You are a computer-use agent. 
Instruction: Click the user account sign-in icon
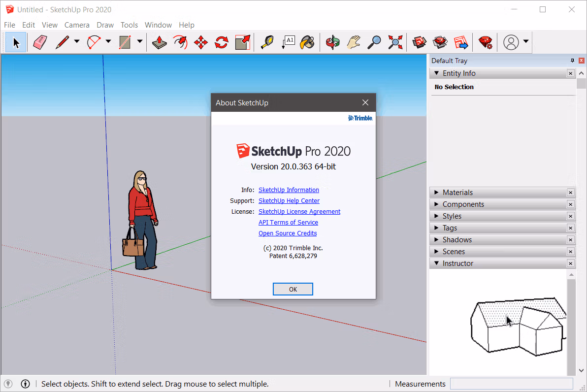511,42
